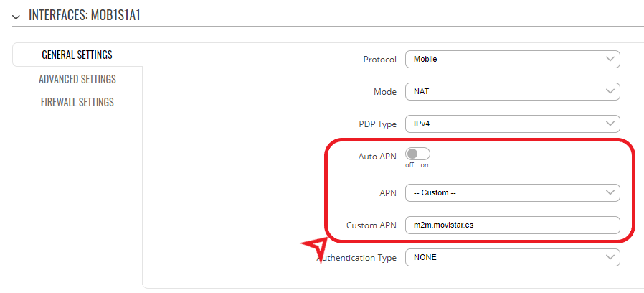Click the Protocol field label
Image resolution: width=644 pixels, height=293 pixels.
pyautogui.click(x=379, y=59)
